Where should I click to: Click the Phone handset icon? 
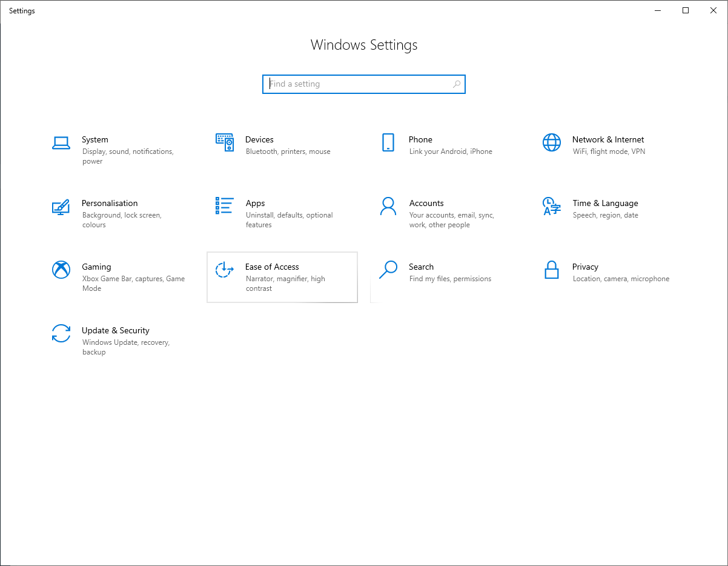pos(388,142)
